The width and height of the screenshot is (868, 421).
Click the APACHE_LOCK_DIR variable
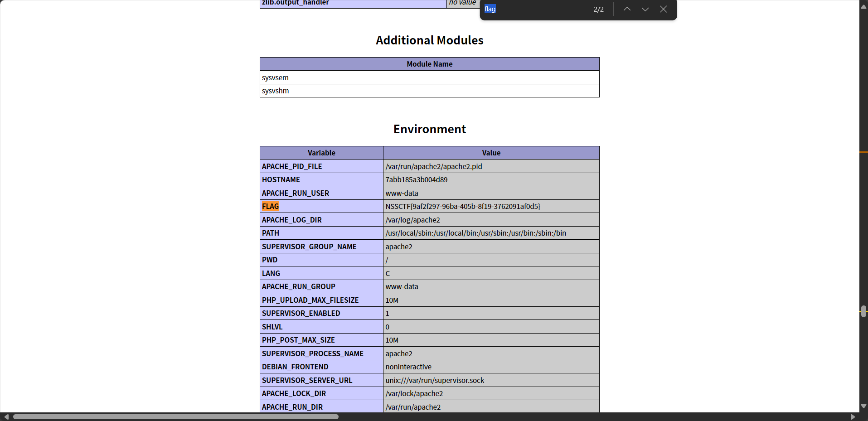(x=294, y=393)
